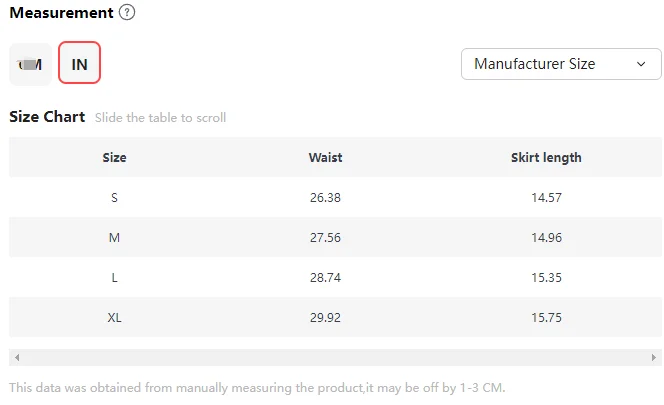Select the M size row label

114,237
